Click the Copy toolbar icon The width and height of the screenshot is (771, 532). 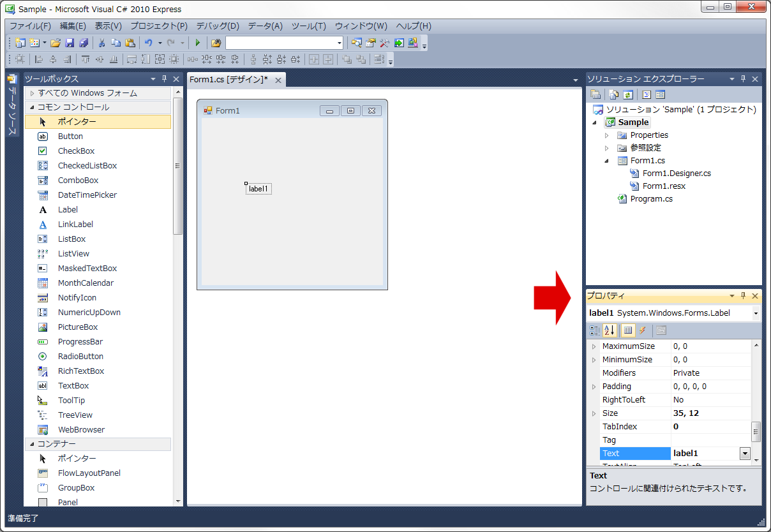point(116,43)
